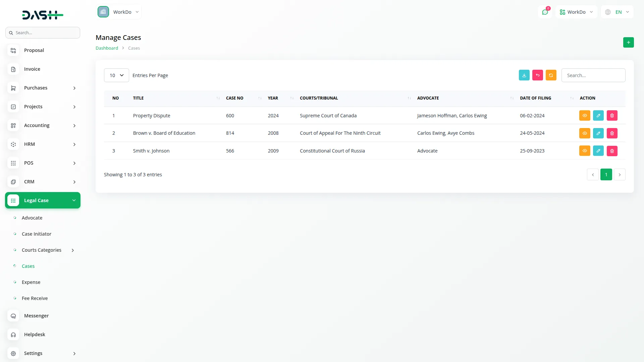This screenshot has width=644, height=362.
Task: Open Fee Receive in the sidebar
Action: [35, 298]
